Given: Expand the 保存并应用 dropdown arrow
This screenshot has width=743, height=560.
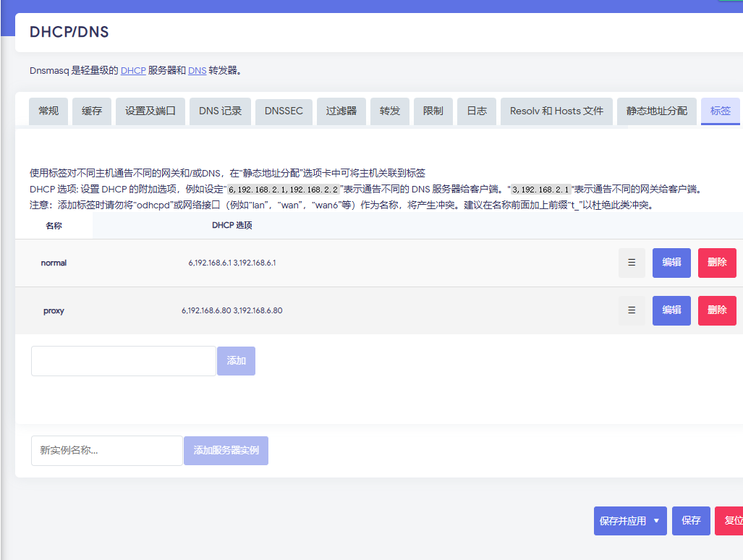Looking at the screenshot, I should pyautogui.click(x=656, y=521).
